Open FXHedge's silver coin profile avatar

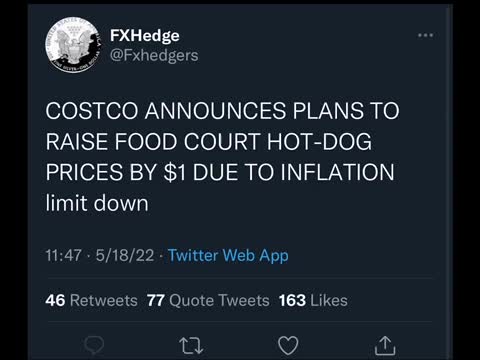(x=73, y=45)
